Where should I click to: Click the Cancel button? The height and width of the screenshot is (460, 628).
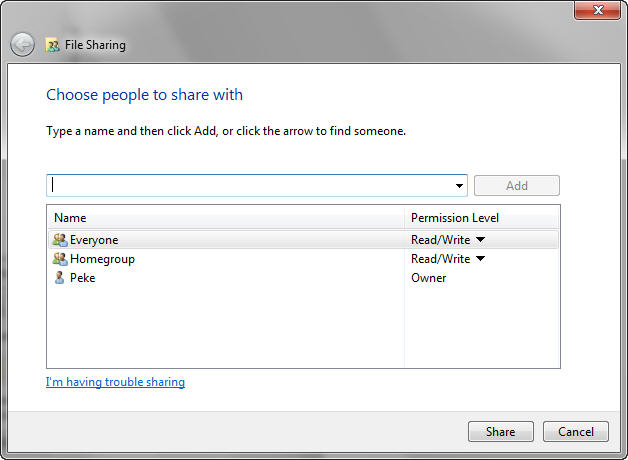[576, 432]
